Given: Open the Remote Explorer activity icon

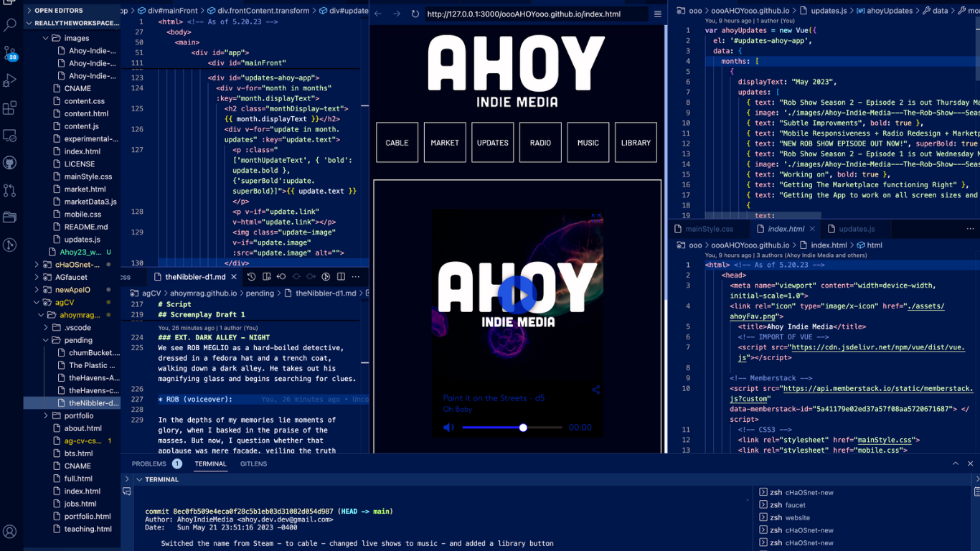Looking at the screenshot, I should 10,136.
